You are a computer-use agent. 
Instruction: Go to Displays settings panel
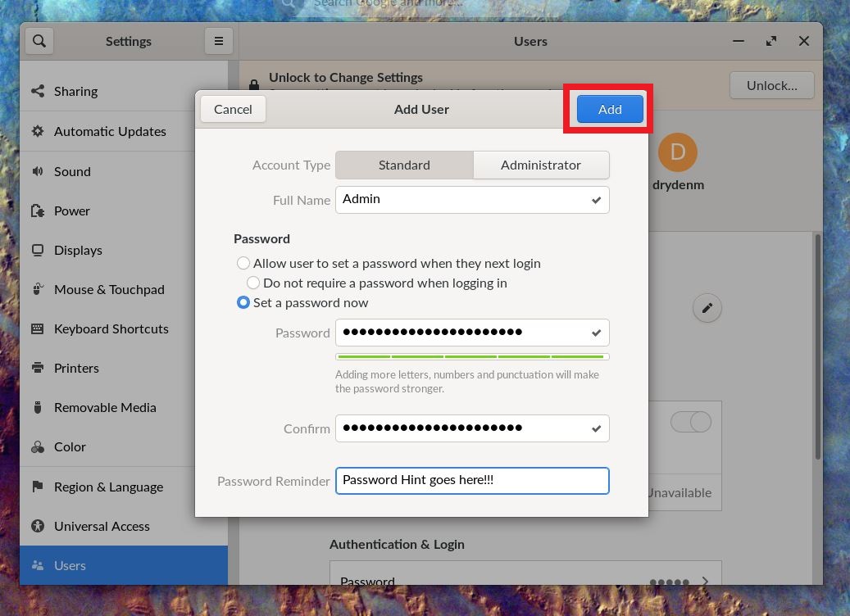point(124,251)
